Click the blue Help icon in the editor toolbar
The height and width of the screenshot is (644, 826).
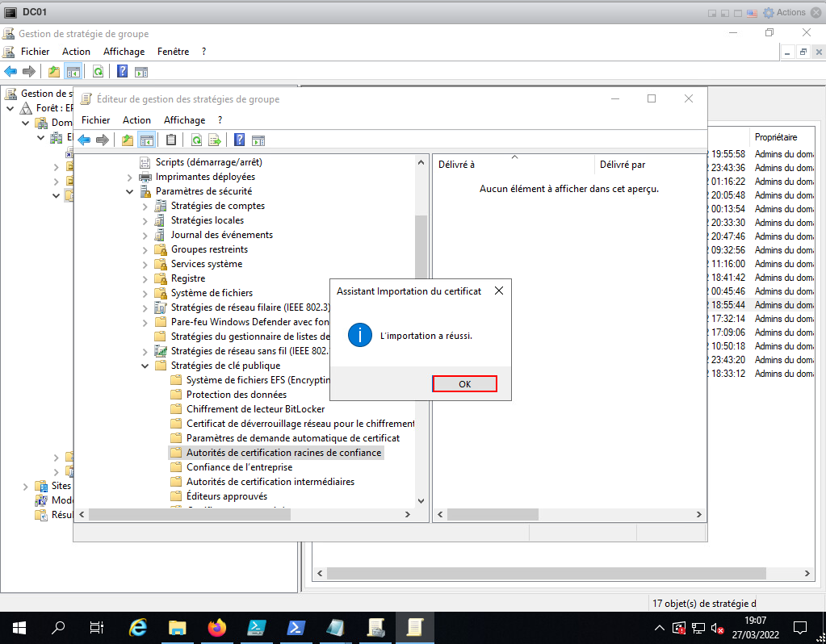239,140
